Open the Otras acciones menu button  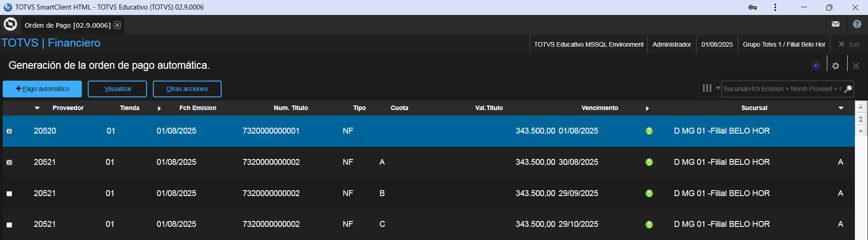click(187, 89)
